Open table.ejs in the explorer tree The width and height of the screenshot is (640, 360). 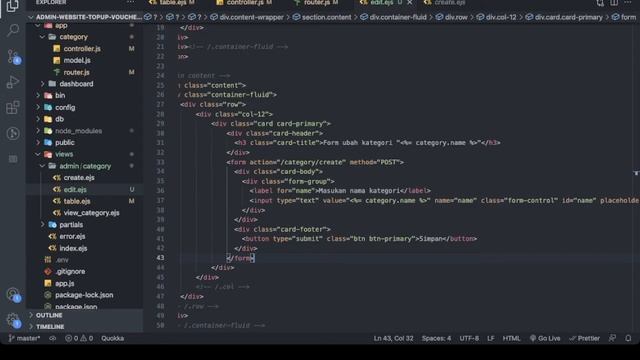coord(77,201)
